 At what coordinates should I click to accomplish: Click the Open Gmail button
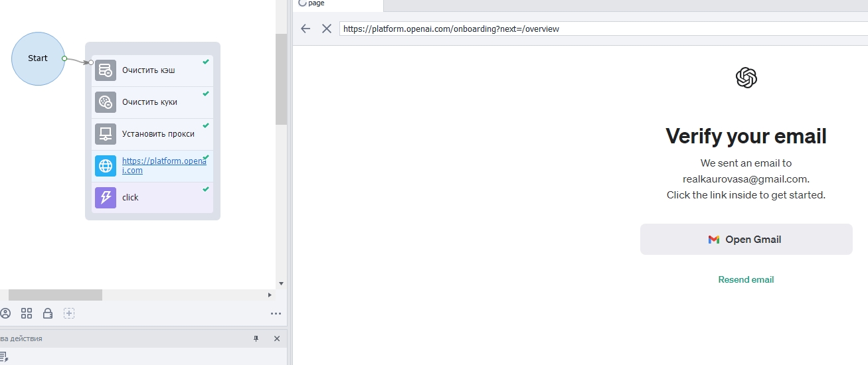point(746,239)
